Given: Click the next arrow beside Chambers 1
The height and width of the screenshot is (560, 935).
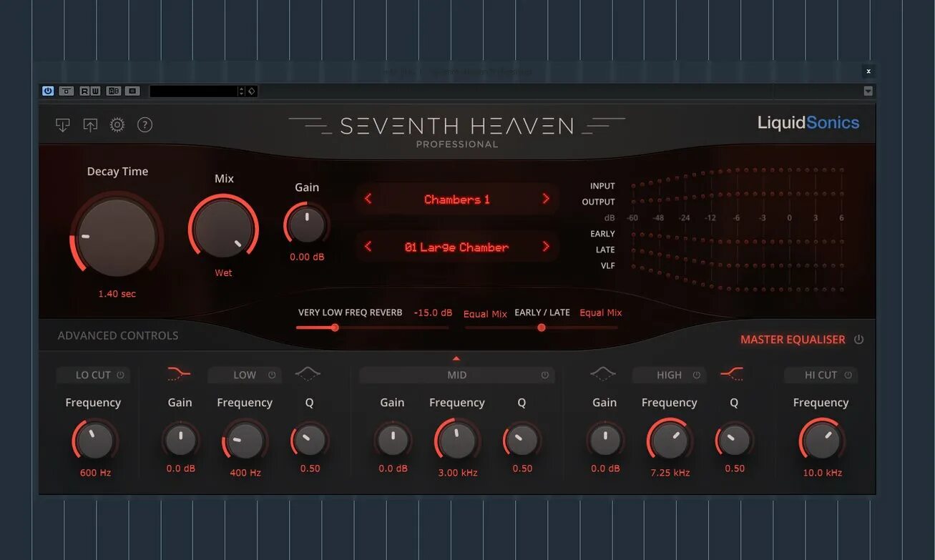Looking at the screenshot, I should click(x=546, y=199).
